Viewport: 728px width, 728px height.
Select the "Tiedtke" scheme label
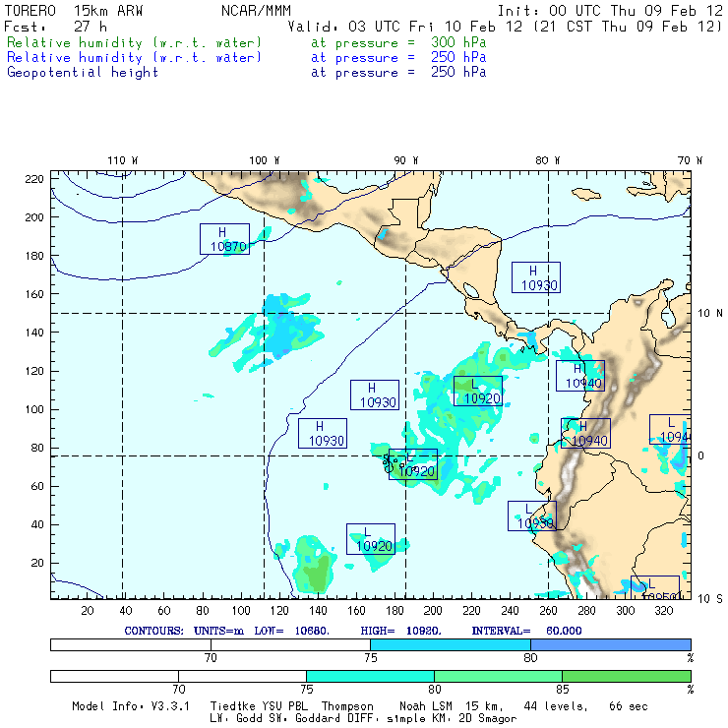(232, 706)
